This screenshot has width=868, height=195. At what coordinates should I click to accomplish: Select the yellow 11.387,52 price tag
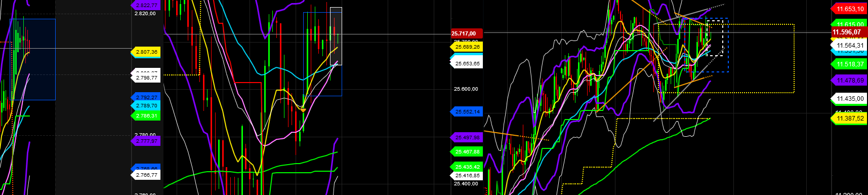(x=850, y=119)
